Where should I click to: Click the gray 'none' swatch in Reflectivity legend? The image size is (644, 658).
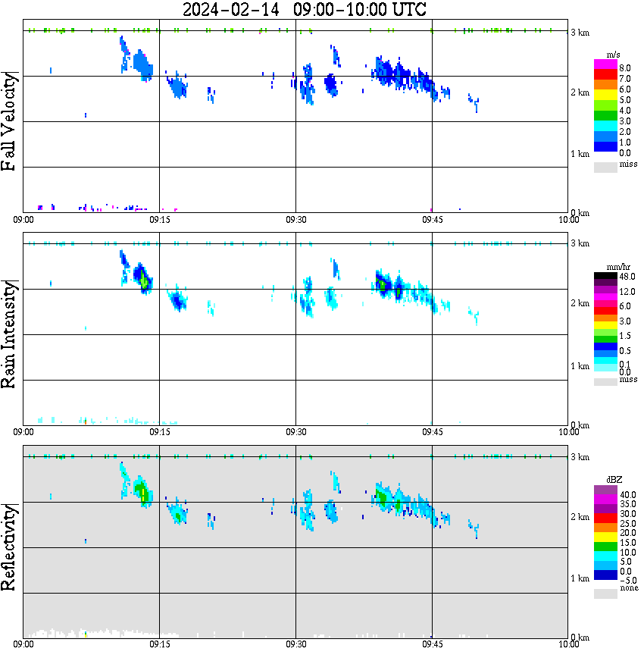(x=605, y=594)
